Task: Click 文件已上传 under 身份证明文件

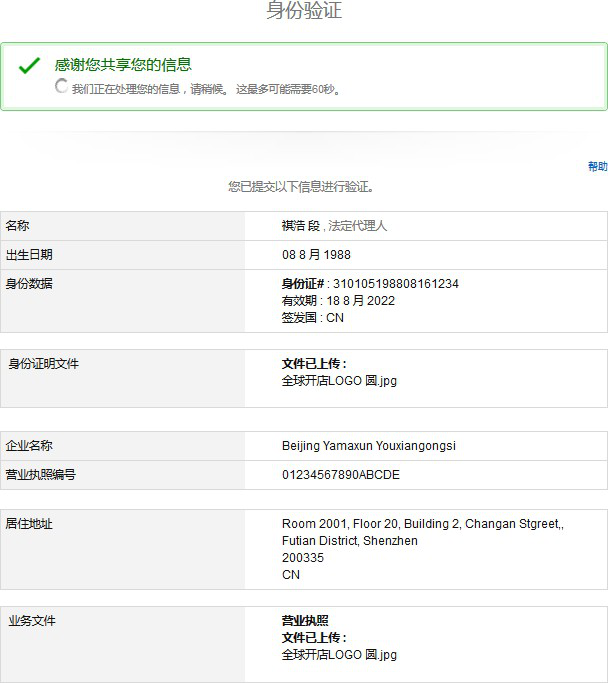Action: click(x=314, y=364)
